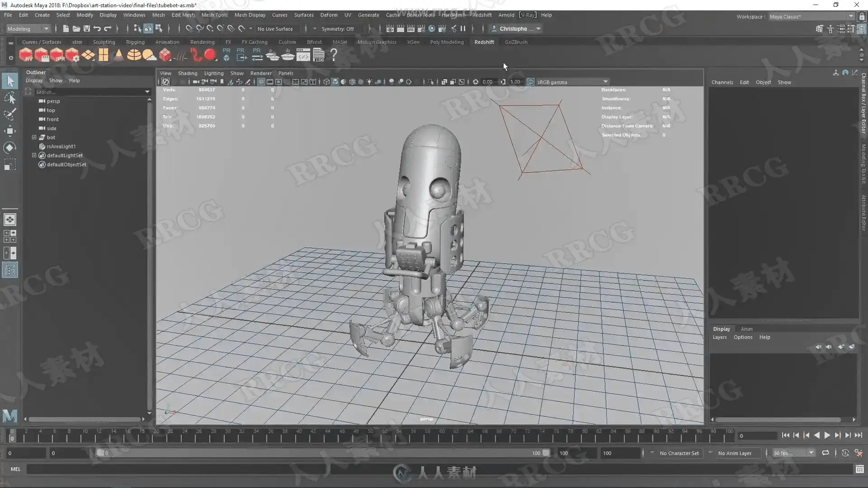
Task: Select the Move tool in toolbox
Action: (x=9, y=131)
